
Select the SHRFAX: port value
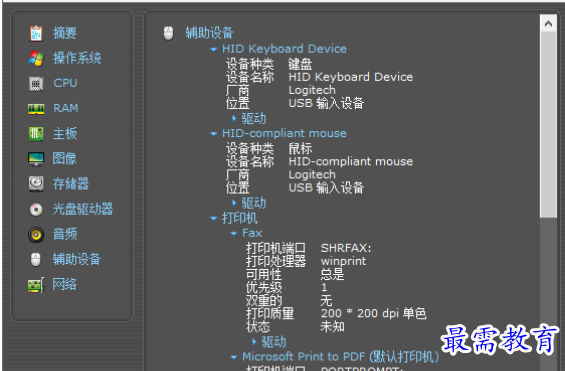point(346,248)
